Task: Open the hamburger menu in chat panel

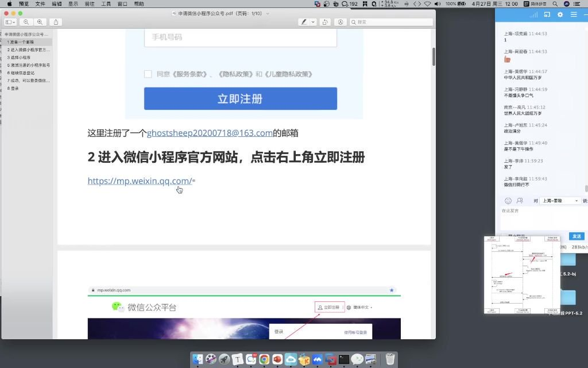Action: pyautogui.click(x=574, y=14)
